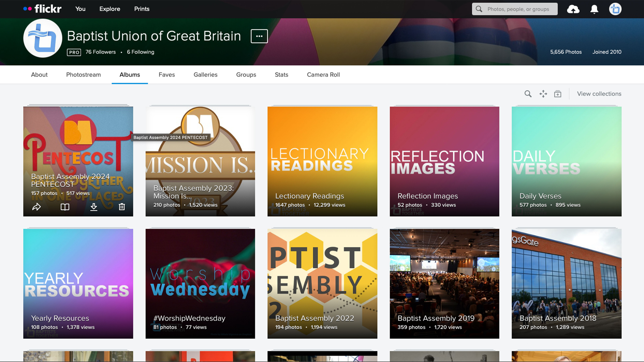644x362 pixels.
Task: Open the profile more options button
Action: pos(259,36)
